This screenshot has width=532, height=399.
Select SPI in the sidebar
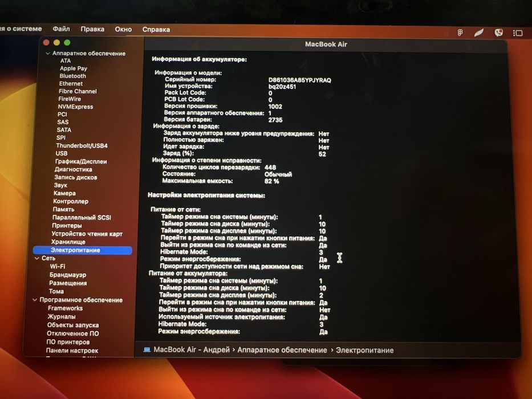[61, 138]
